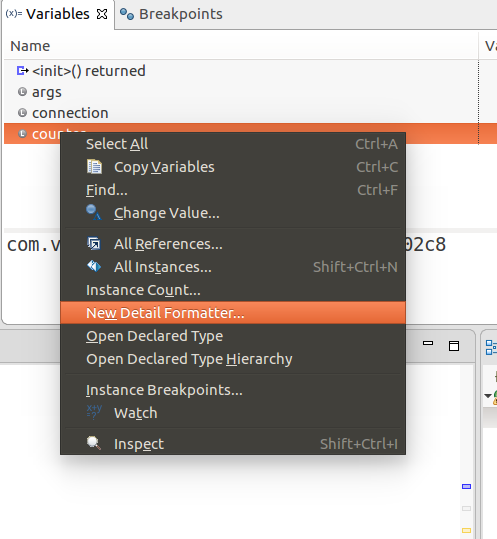Click the grey overview ruler marker
This screenshot has width=497, height=539.
point(466,508)
